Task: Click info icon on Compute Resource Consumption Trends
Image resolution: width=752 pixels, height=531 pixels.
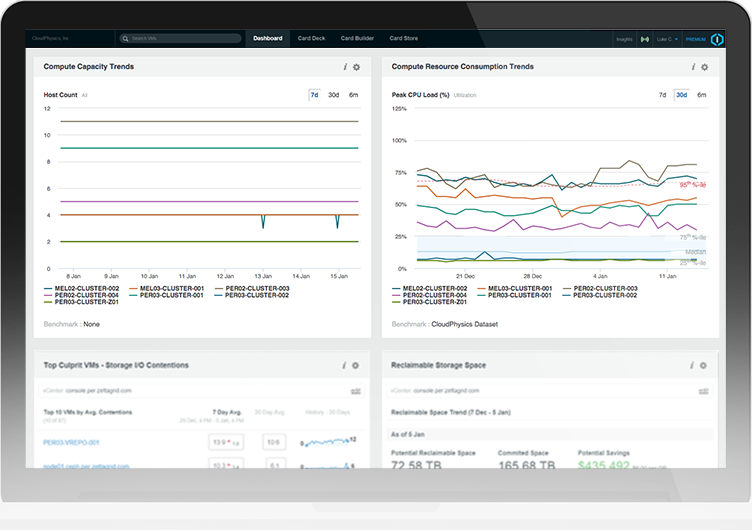Action: 693,67
